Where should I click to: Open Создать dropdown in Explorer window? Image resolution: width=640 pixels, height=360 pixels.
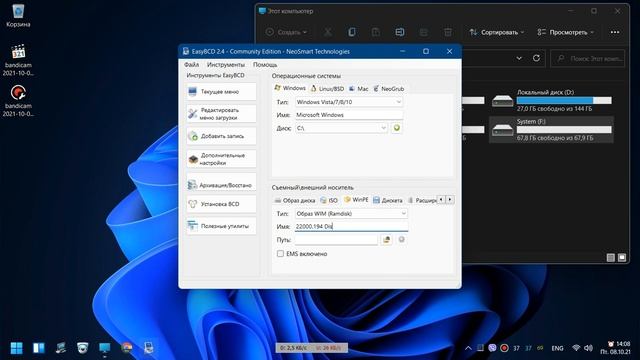click(287, 32)
